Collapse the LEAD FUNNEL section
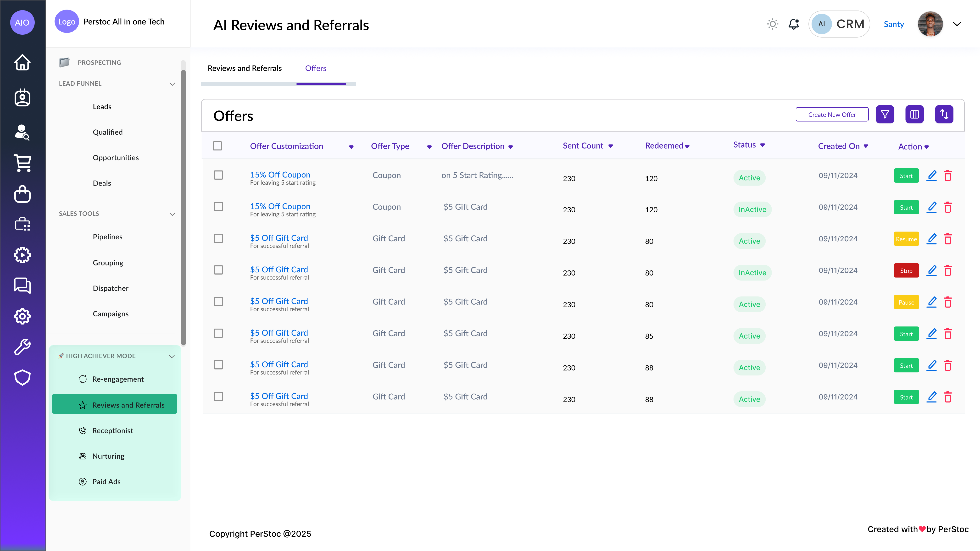This screenshot has width=980, height=551. (x=172, y=84)
